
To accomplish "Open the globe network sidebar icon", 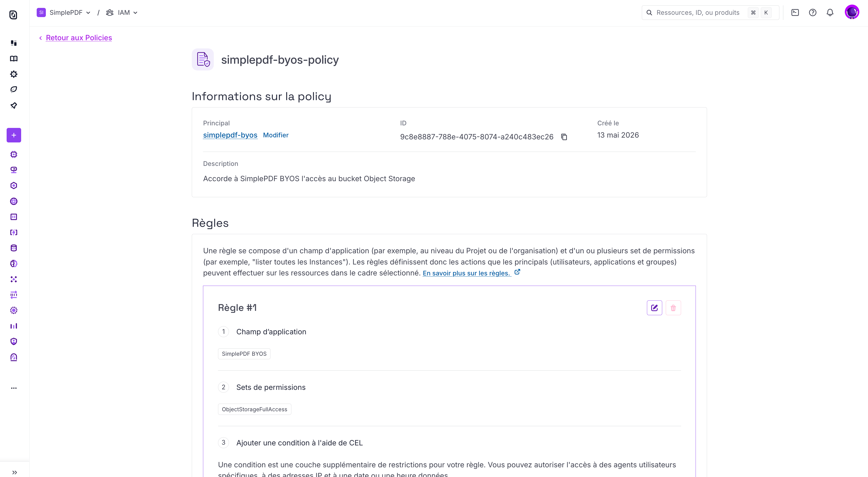I will (x=14, y=201).
